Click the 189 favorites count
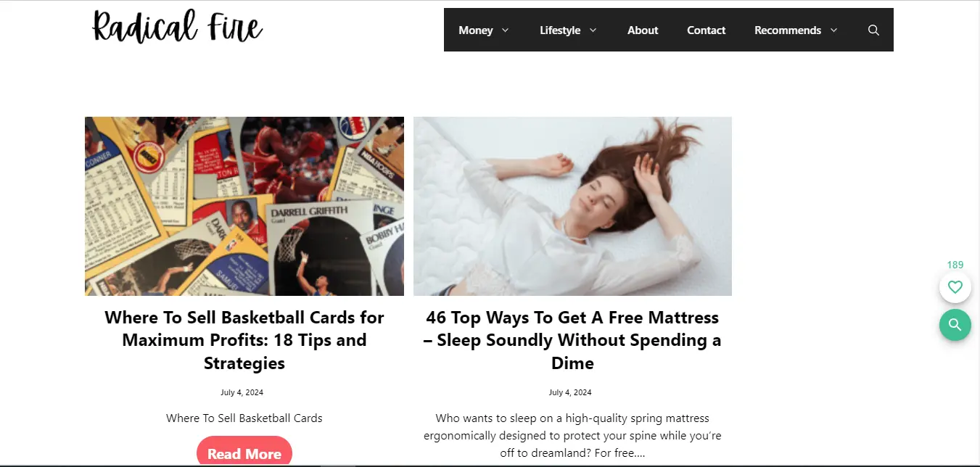 955,265
